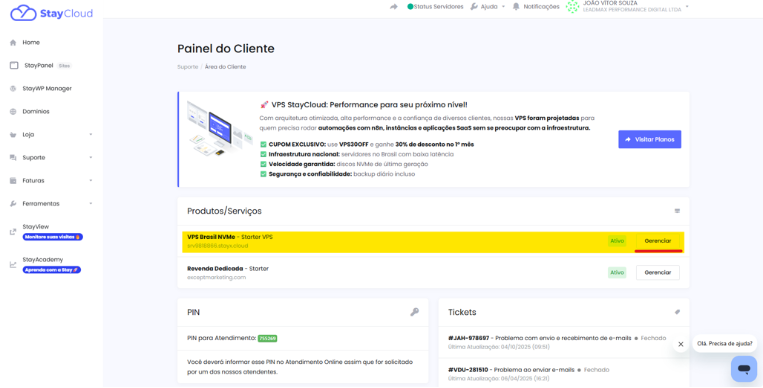The height and width of the screenshot is (388, 763).
Task: Select the VPS promo illustration image
Action: point(220,129)
